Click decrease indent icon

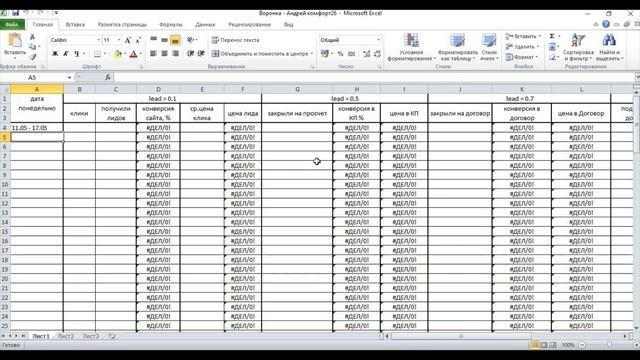[x=190, y=53]
